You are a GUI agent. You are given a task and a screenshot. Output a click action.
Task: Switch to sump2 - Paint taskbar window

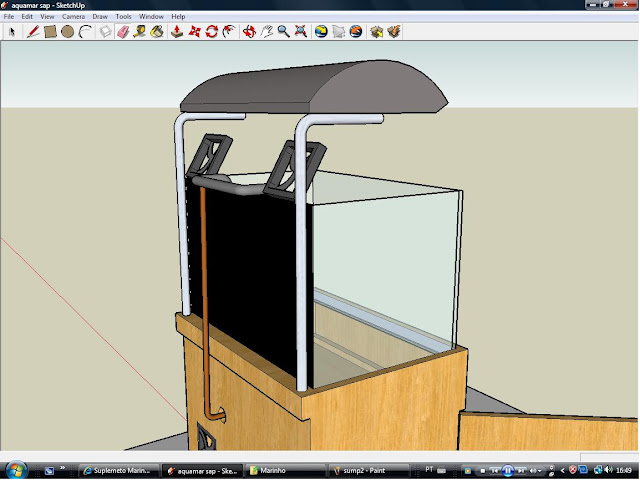(369, 471)
